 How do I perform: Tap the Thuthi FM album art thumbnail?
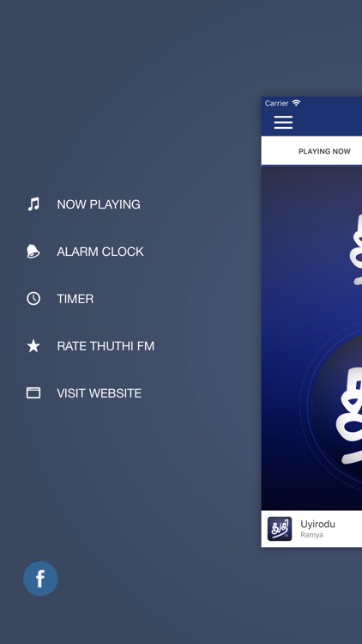(x=280, y=529)
